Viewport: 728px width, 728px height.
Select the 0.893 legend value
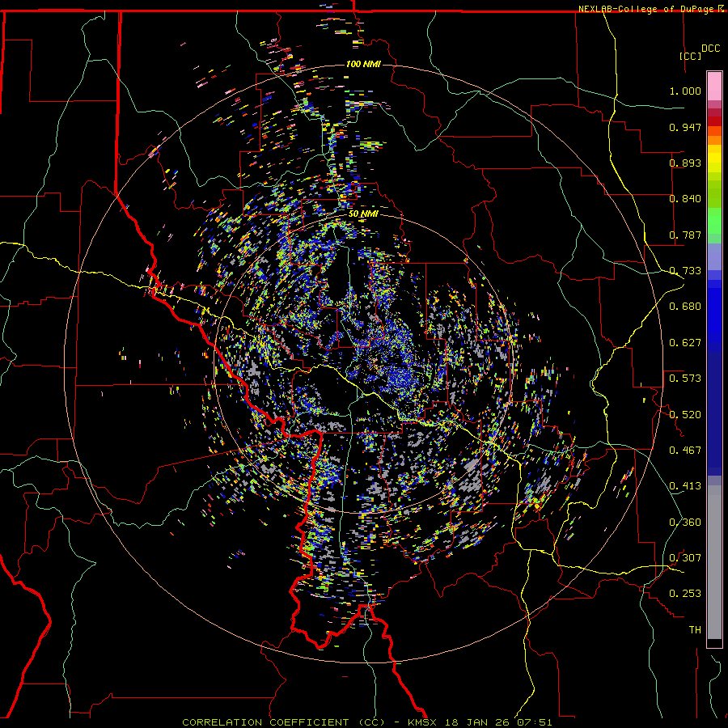point(685,163)
